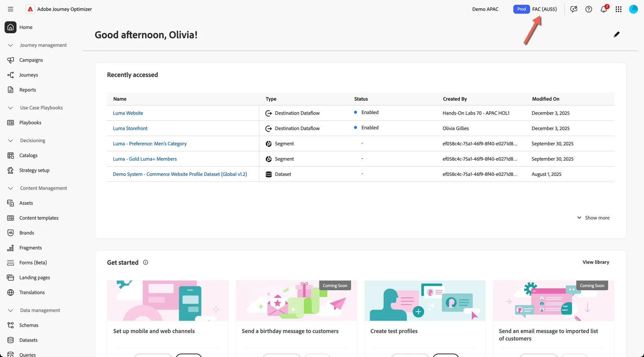
Task: Click the Adobe logo icon
Action: (30, 9)
